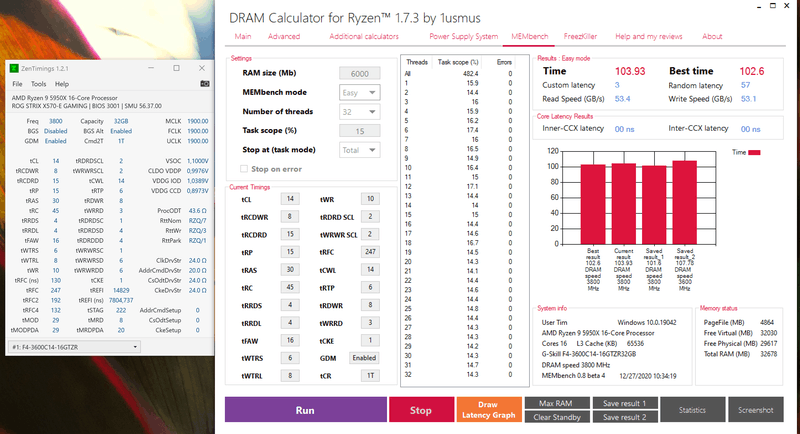The width and height of the screenshot is (800, 434).
Task: Switch to the Main tab
Action: coord(243,36)
